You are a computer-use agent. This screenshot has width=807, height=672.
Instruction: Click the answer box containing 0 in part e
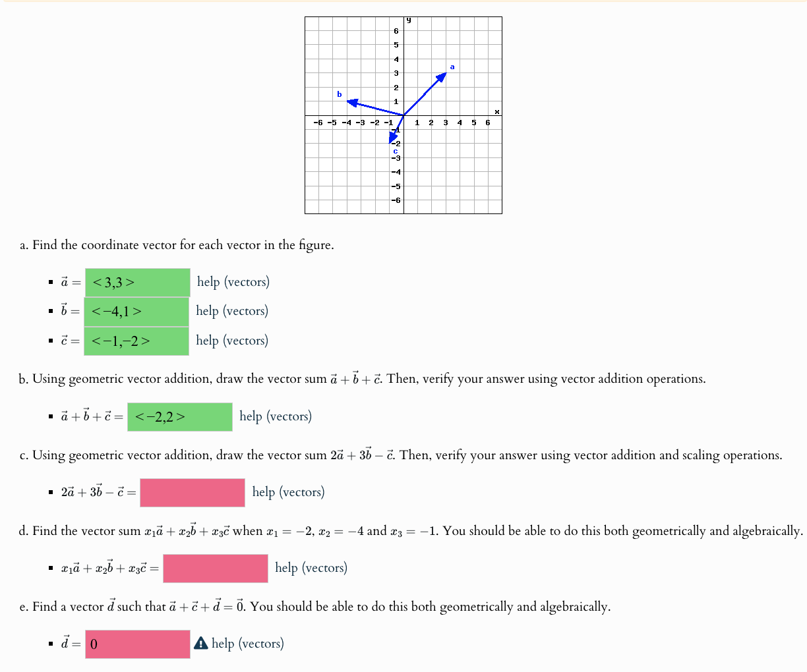136,643
